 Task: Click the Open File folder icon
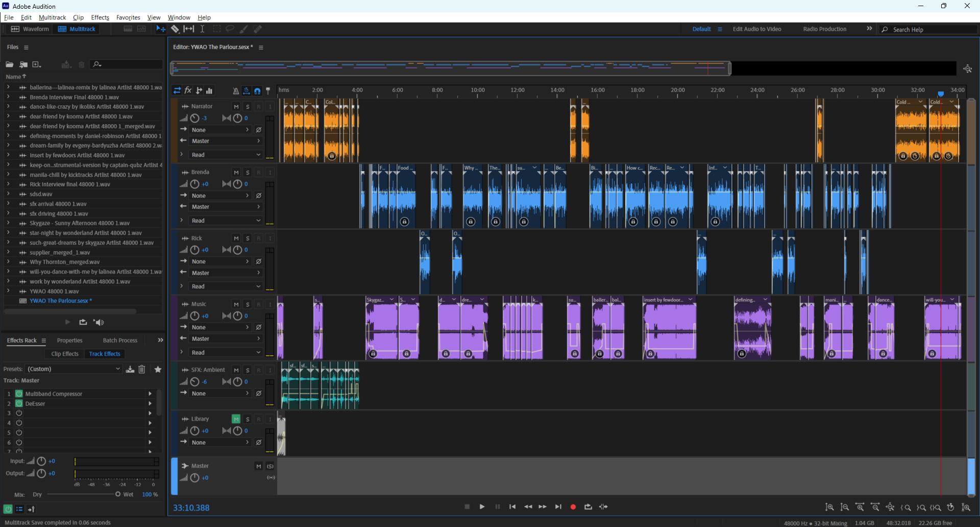tap(9, 64)
